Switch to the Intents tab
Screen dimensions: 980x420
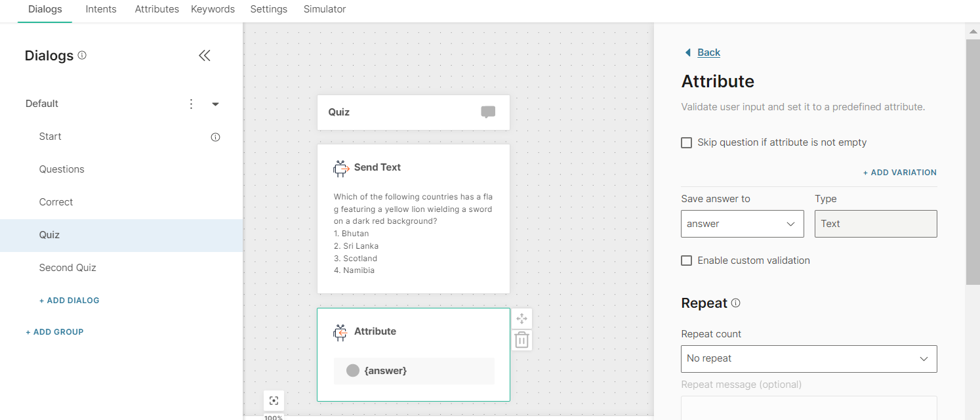tap(101, 9)
